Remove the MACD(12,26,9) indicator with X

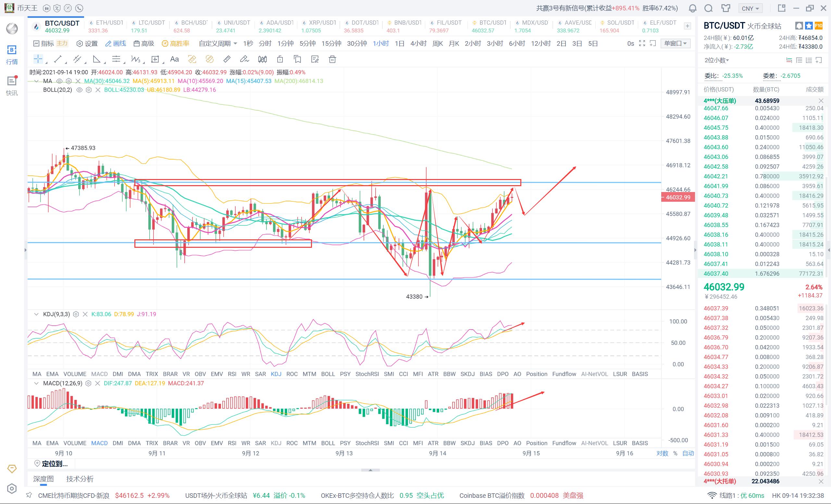[x=97, y=383]
